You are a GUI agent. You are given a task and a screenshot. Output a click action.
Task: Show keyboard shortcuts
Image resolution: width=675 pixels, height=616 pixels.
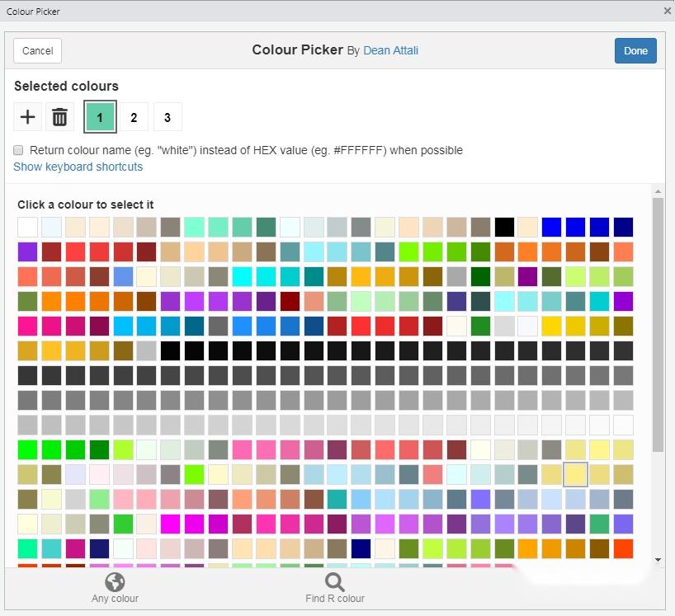click(x=78, y=167)
